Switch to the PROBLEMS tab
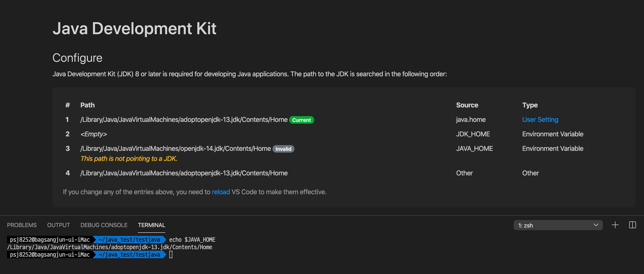The height and width of the screenshot is (274, 644). [x=22, y=225]
